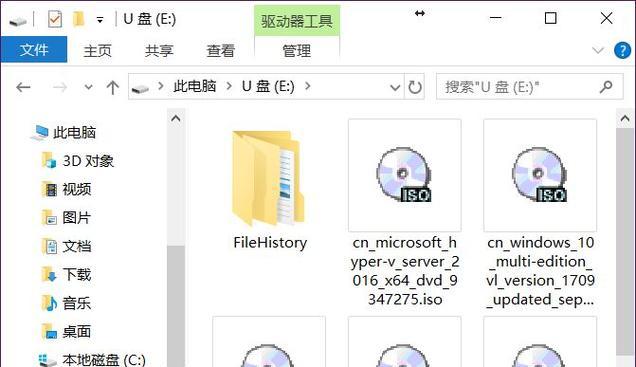Click 此电脑 in the address bar

195,86
